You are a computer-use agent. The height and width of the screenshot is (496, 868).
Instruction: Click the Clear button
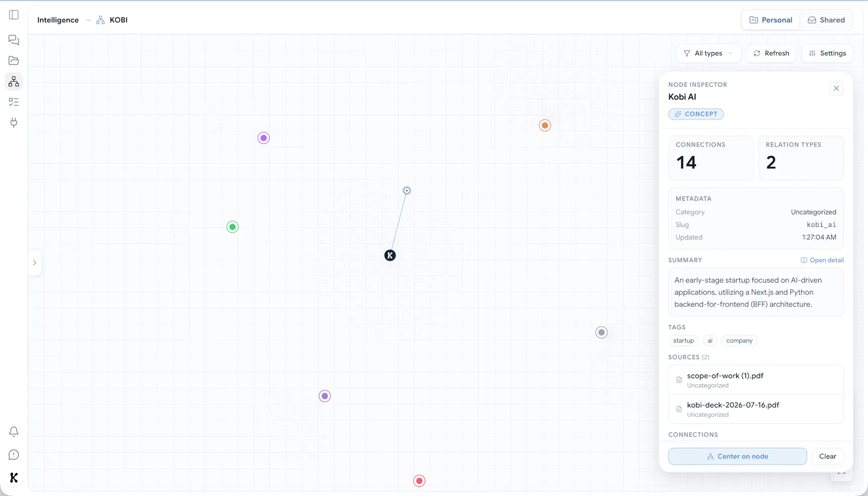[x=828, y=456]
